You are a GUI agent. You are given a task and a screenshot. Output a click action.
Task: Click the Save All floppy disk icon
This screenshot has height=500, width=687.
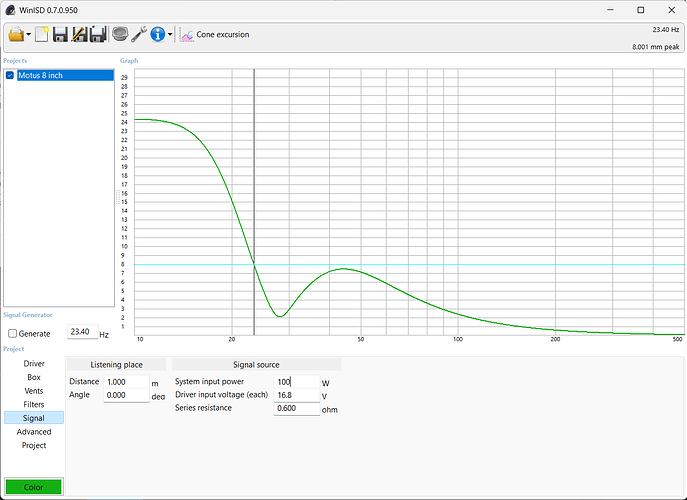click(x=98, y=34)
